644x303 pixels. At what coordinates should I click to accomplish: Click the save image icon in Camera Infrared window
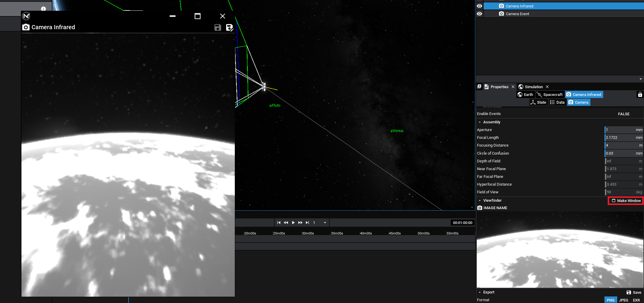[218, 27]
